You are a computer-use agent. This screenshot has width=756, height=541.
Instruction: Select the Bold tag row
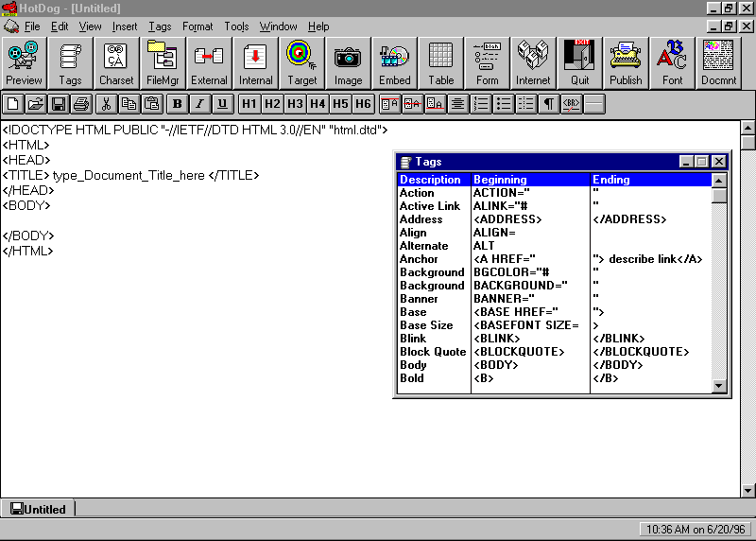(555, 378)
